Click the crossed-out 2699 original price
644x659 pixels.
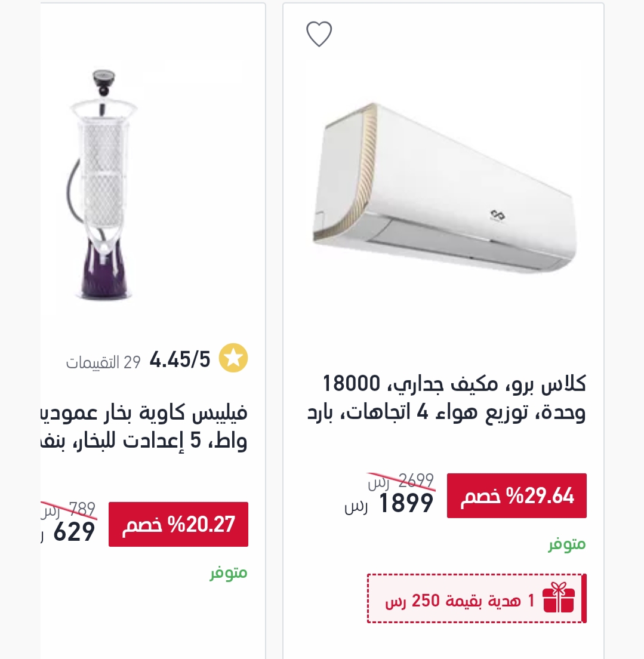pos(402,481)
